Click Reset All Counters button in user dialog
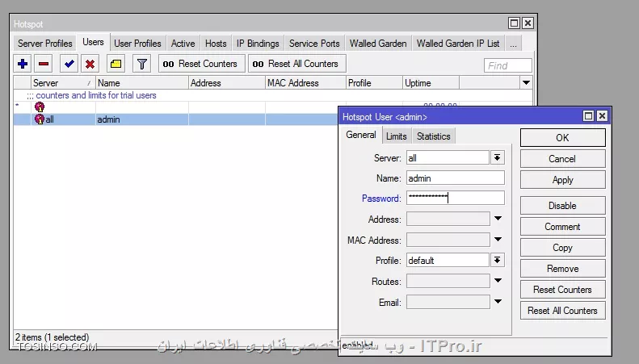 (562, 311)
